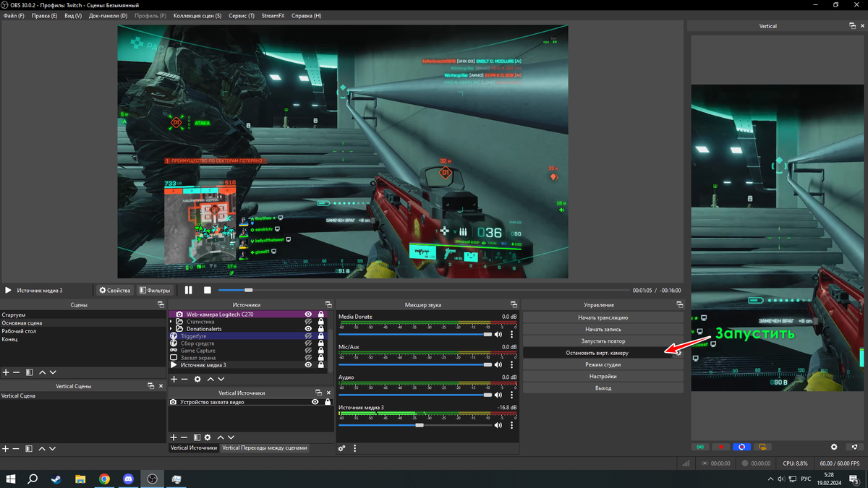Image resolution: width=868 pixels, height=488 pixels.
Task: Open vertical plugin settings gear icon
Action: tap(834, 447)
